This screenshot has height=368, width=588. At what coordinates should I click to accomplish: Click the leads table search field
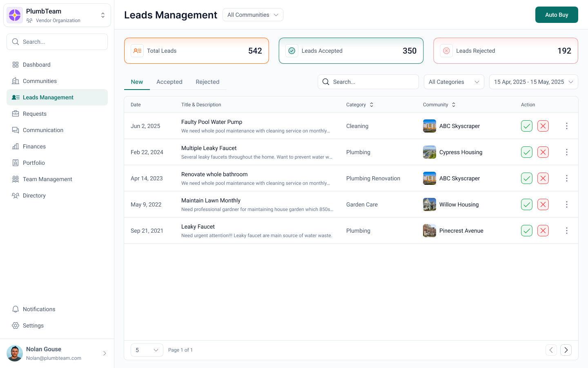pos(368,82)
